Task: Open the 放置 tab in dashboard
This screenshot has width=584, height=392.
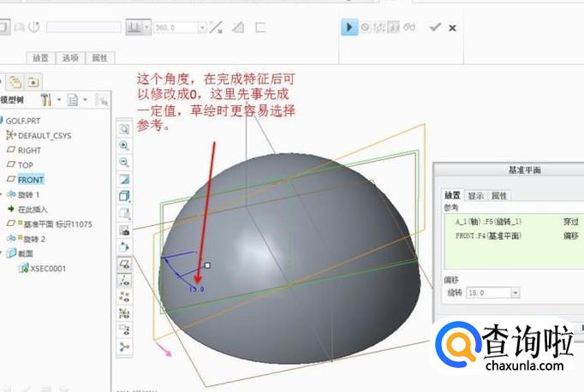Action: [40, 58]
